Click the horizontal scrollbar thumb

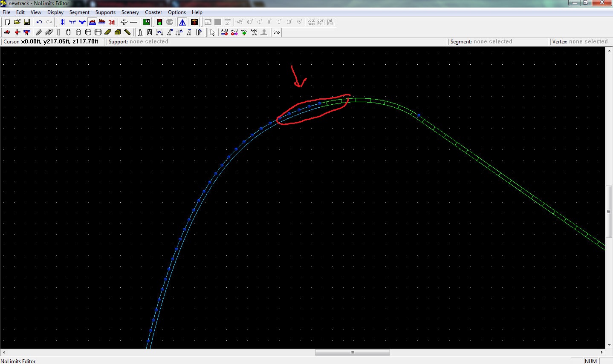point(352,352)
